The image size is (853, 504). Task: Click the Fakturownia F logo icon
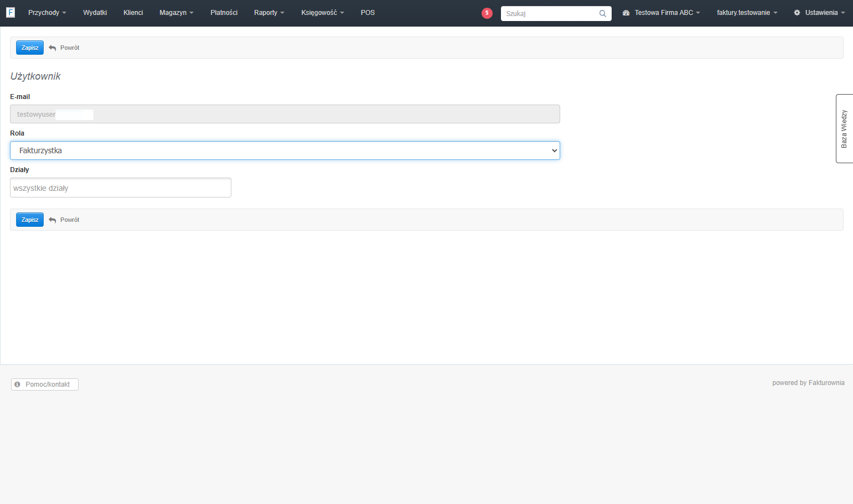coord(11,12)
